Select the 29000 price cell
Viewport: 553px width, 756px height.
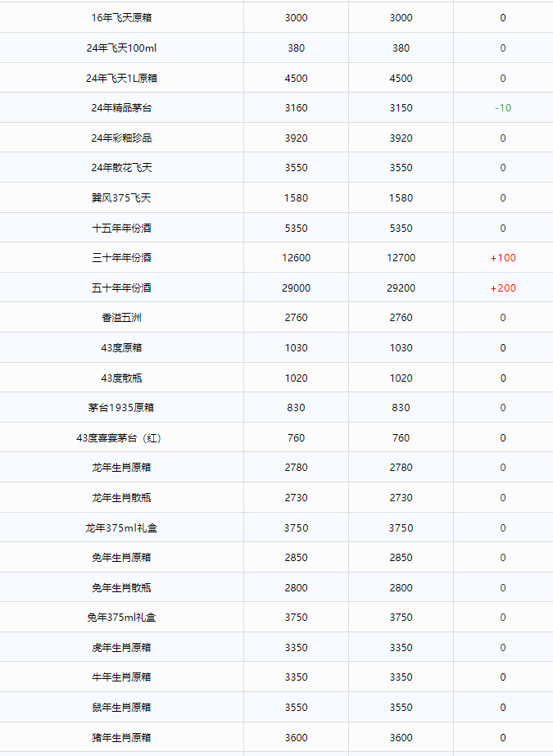(296, 287)
